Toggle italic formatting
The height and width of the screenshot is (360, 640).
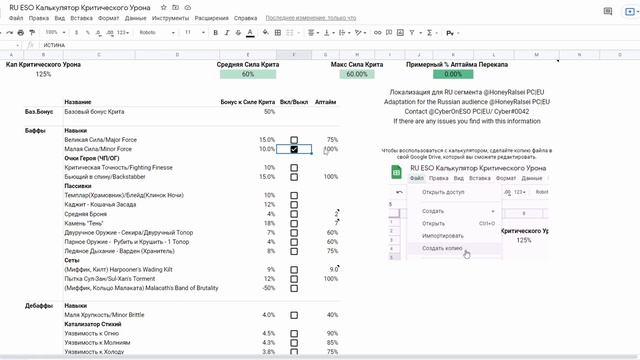[227, 33]
